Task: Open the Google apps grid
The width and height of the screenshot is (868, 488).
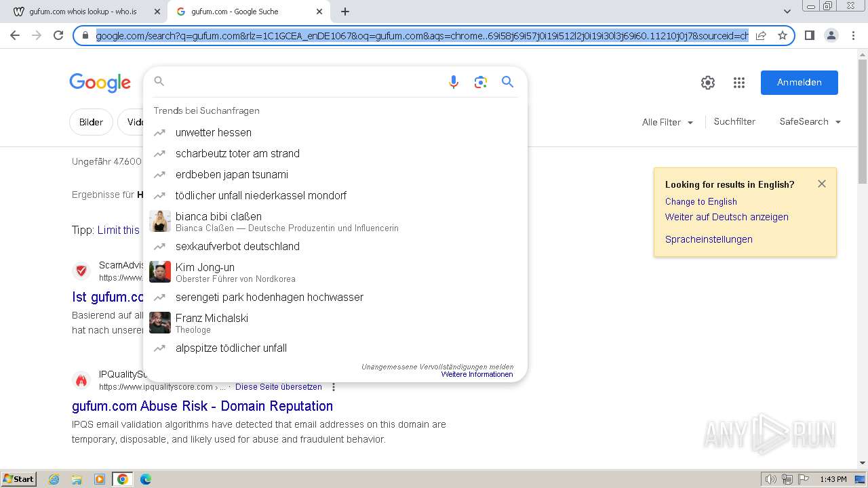Action: click(x=739, y=83)
